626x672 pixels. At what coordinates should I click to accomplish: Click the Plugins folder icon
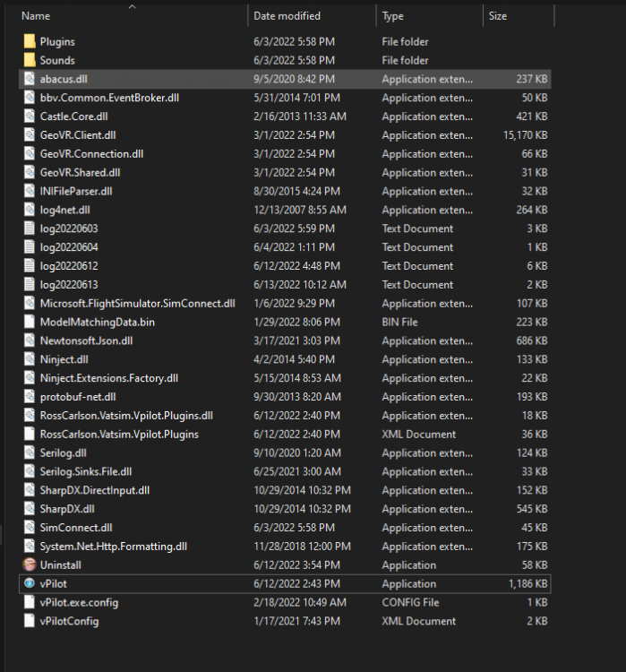pos(30,41)
